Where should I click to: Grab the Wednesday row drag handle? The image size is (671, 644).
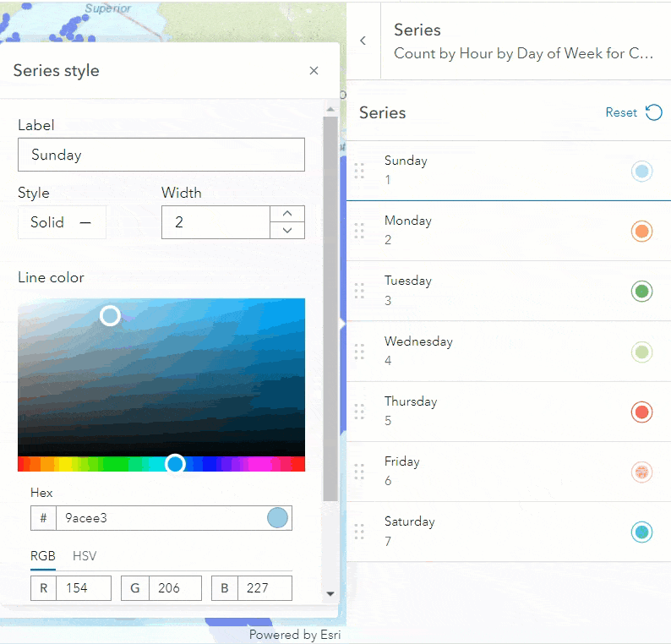[359, 352]
